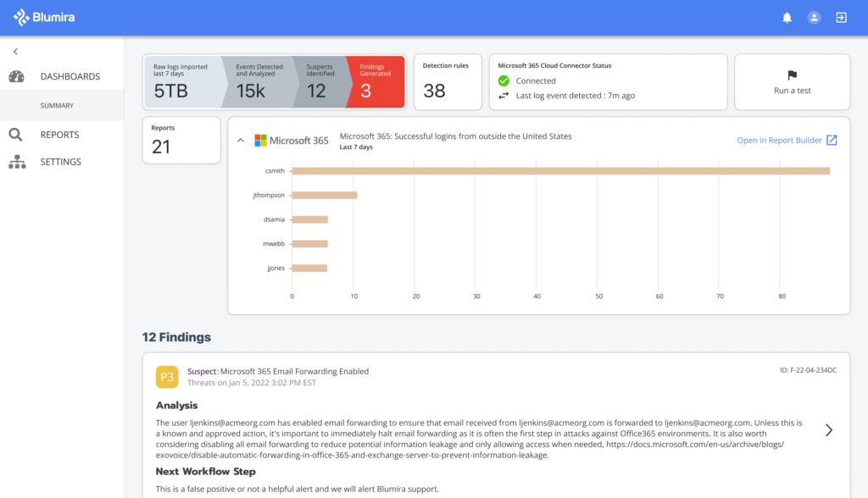
Task: Collapse the left sidebar with the back chevron
Action: 14,51
